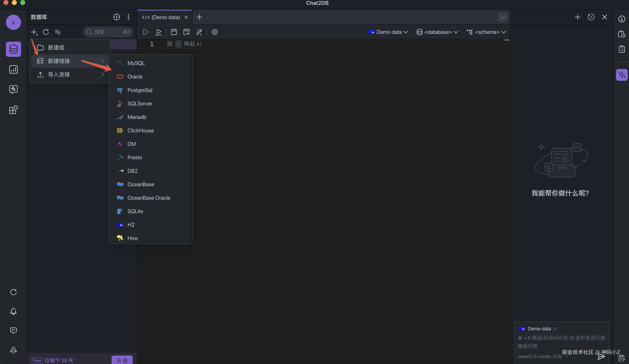Click the 新建组 new group option

coord(56,47)
